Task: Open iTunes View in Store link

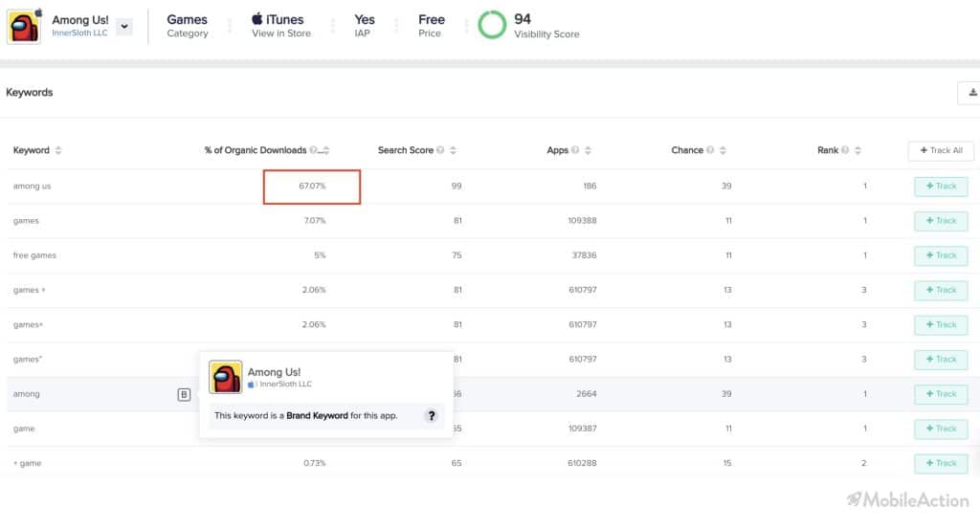Action: click(x=281, y=26)
